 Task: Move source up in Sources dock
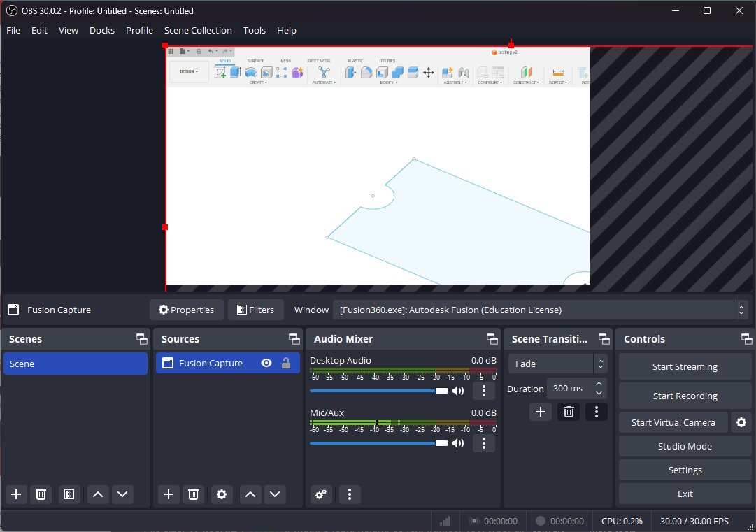point(250,494)
